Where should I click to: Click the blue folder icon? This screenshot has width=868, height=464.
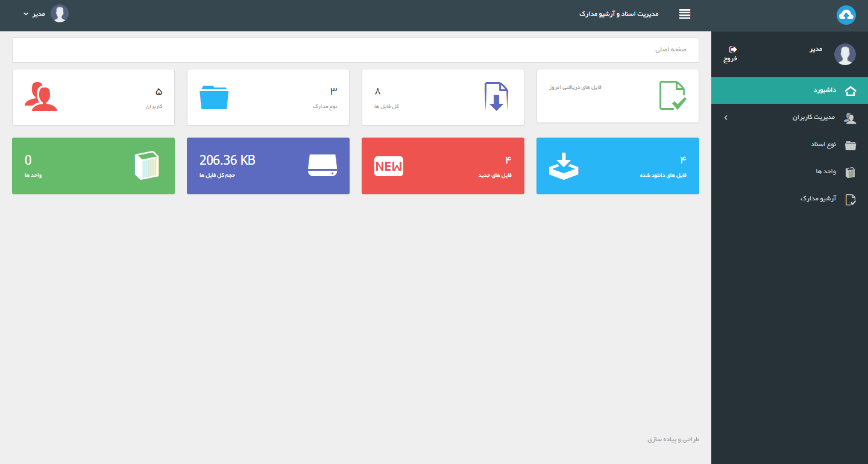[x=214, y=97]
